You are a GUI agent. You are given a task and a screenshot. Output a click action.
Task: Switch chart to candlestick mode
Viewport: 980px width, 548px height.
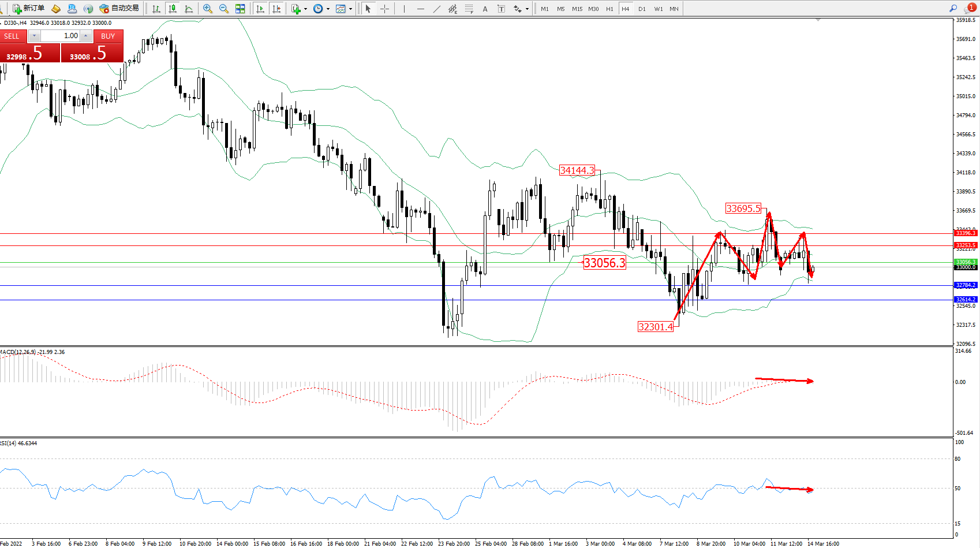pyautogui.click(x=172, y=9)
